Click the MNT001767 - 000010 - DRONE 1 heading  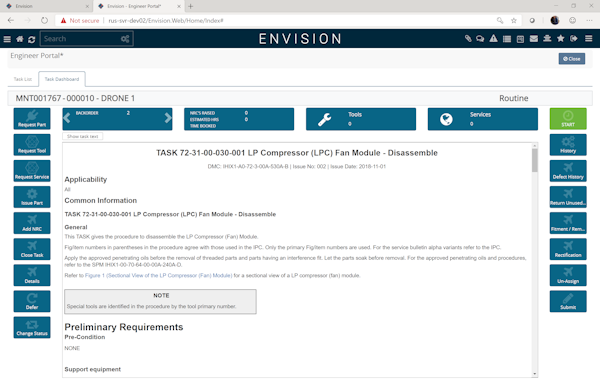click(75, 98)
